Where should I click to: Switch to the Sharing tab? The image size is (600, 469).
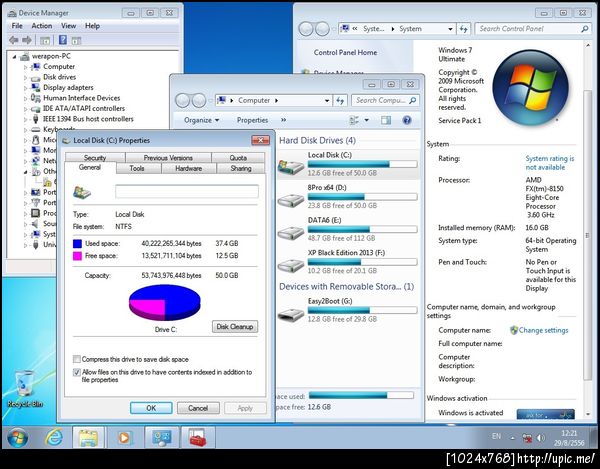(241, 168)
